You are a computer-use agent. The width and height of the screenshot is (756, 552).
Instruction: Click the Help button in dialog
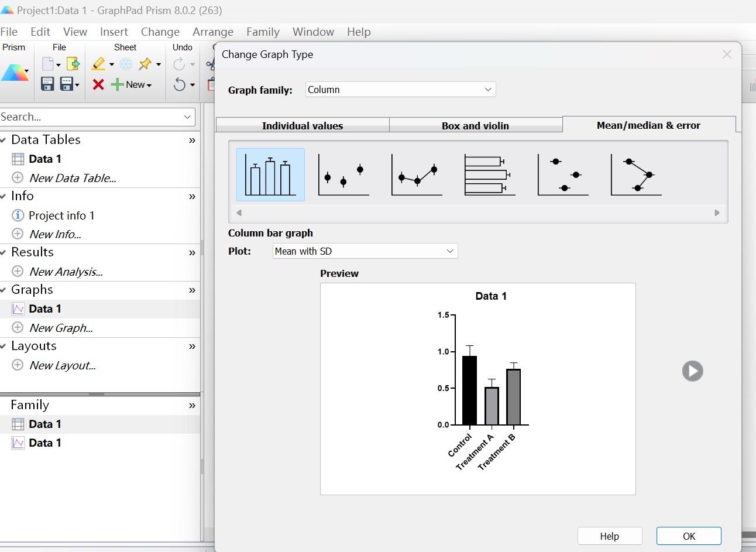[609, 536]
